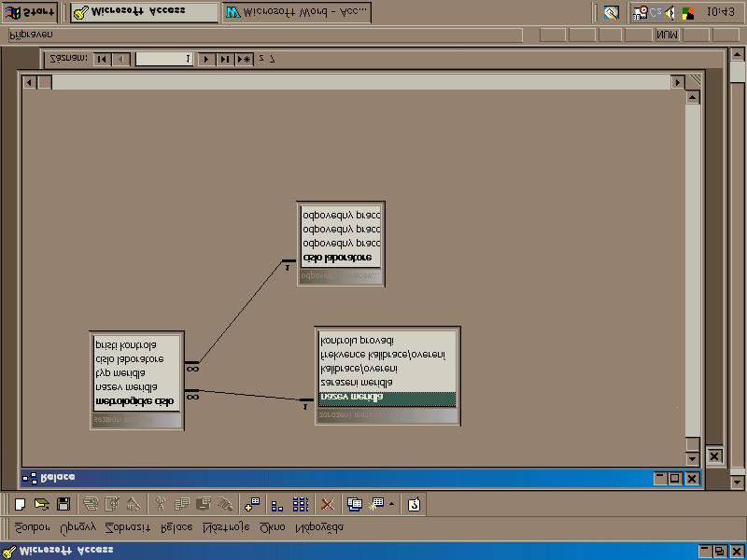Screen dimensions: 747x560
Task: Go to last record navigation button
Action: pyautogui.click(x=225, y=59)
